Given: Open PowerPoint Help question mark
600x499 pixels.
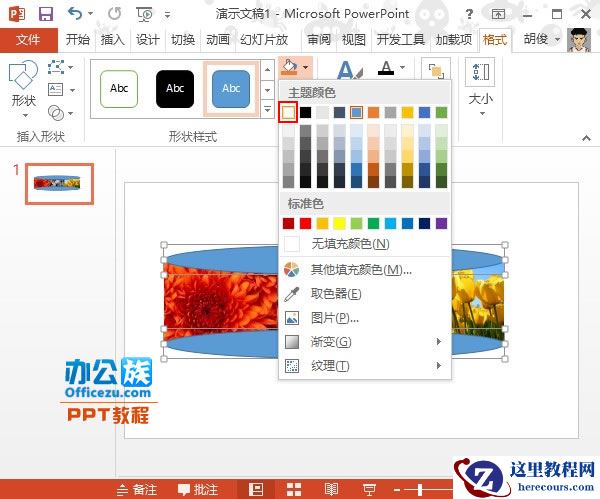Looking at the screenshot, I should 469,15.
